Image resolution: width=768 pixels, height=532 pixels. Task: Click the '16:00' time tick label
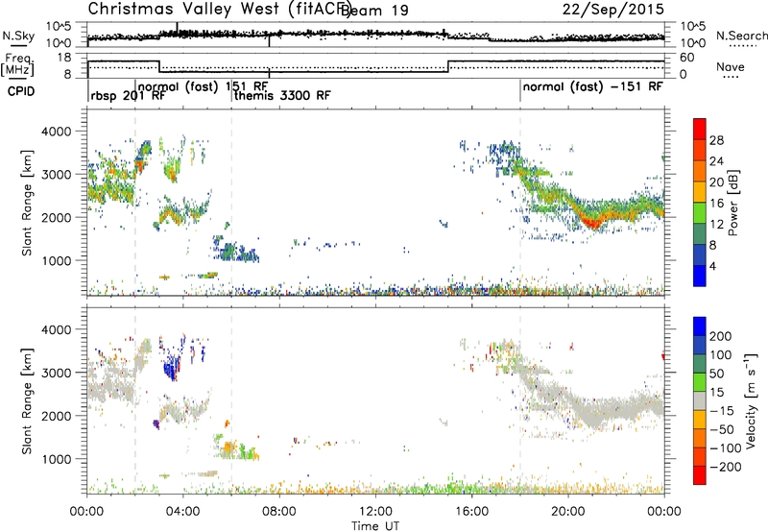coord(471,511)
